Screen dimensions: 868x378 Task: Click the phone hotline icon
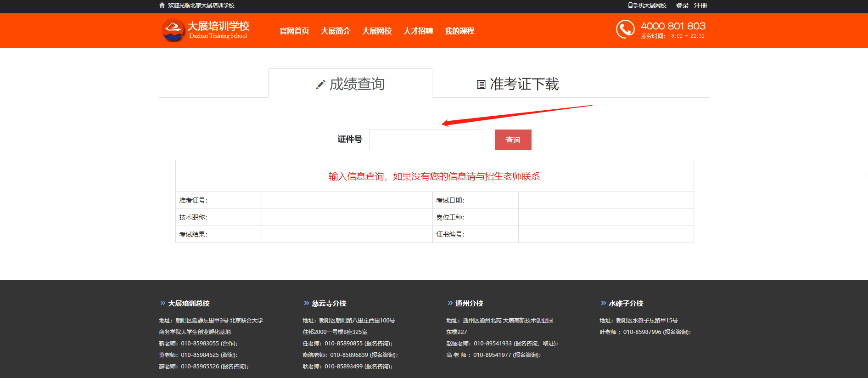click(x=625, y=29)
